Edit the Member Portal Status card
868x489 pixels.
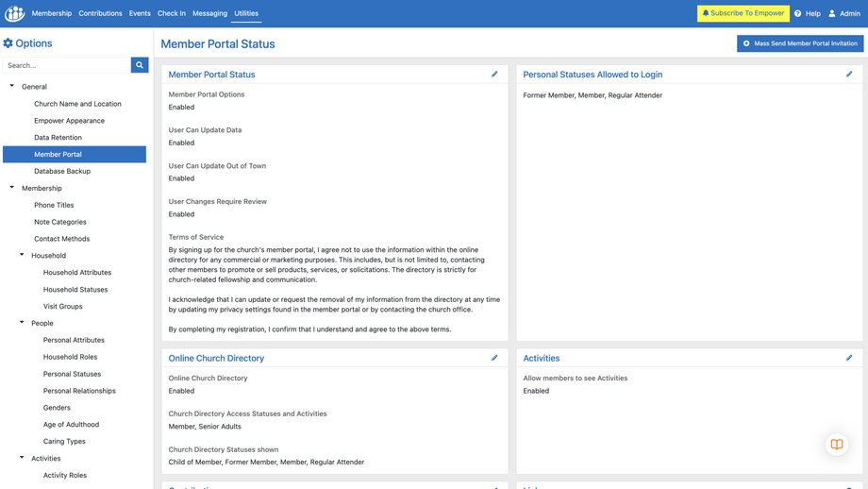click(x=494, y=74)
